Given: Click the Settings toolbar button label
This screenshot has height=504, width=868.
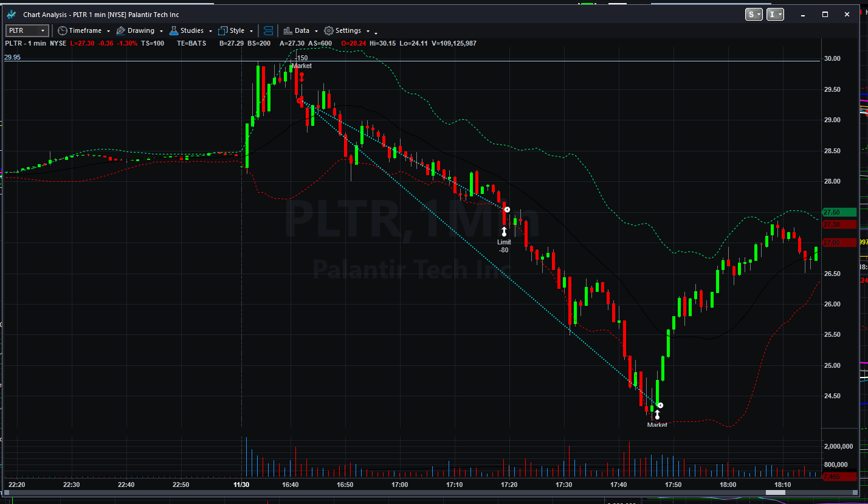Looking at the screenshot, I should pos(348,30).
